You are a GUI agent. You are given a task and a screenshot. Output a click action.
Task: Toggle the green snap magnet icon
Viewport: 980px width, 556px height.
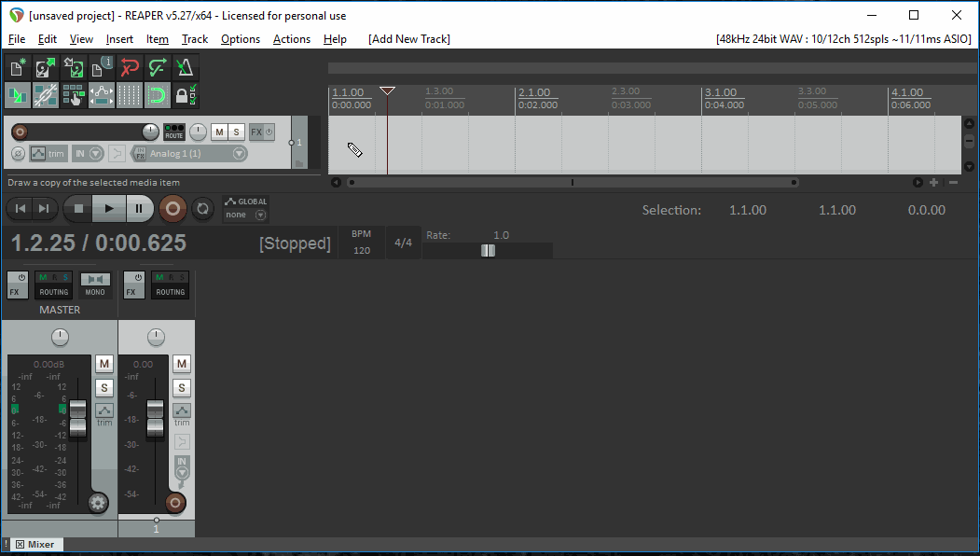[157, 96]
